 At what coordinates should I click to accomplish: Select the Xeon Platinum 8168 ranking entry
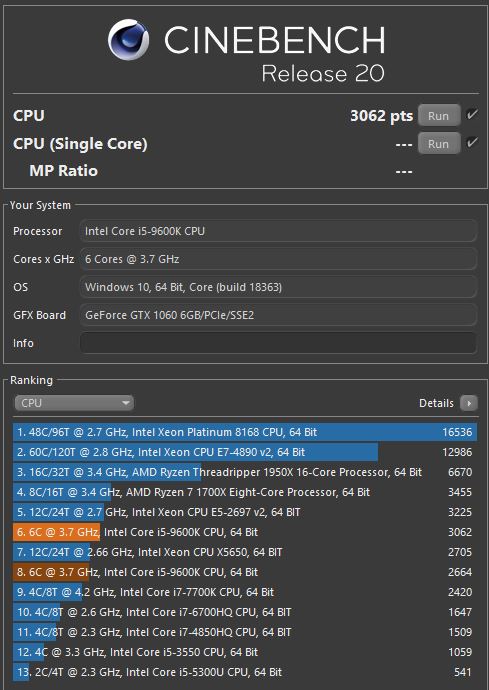245,432
